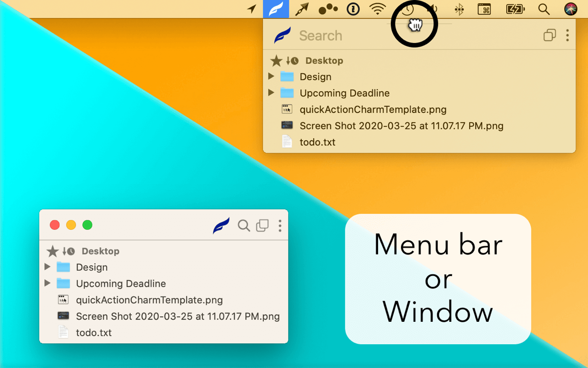
Task: Open the three-dot menu in popup panel
Action: pyautogui.click(x=567, y=35)
